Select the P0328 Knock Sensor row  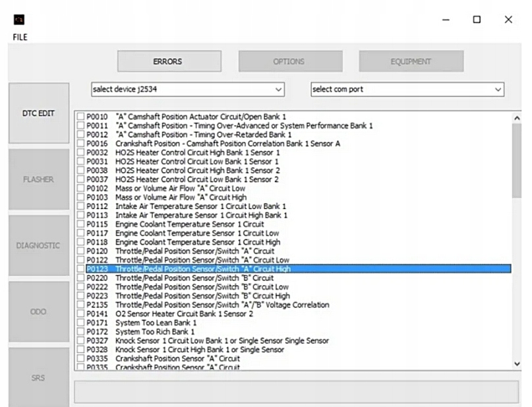pyautogui.click(x=294, y=350)
